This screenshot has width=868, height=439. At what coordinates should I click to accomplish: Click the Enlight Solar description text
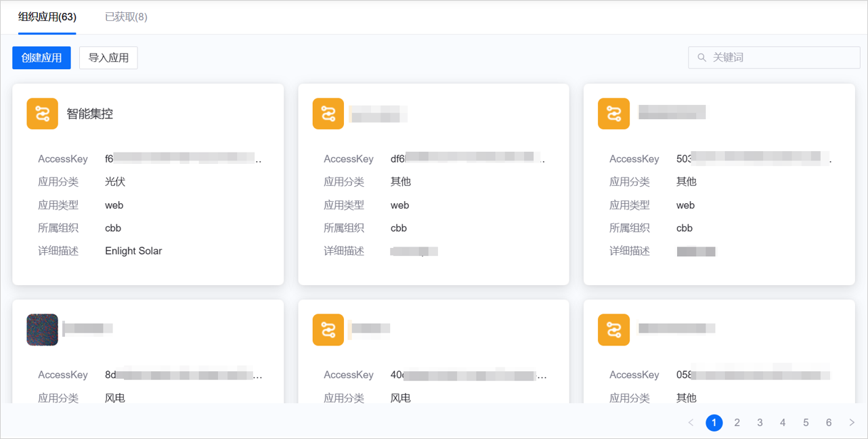pos(133,251)
